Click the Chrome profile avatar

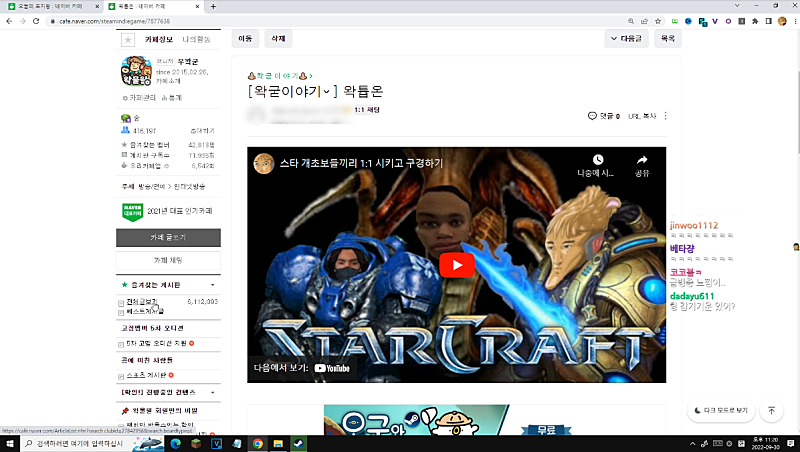(782, 21)
